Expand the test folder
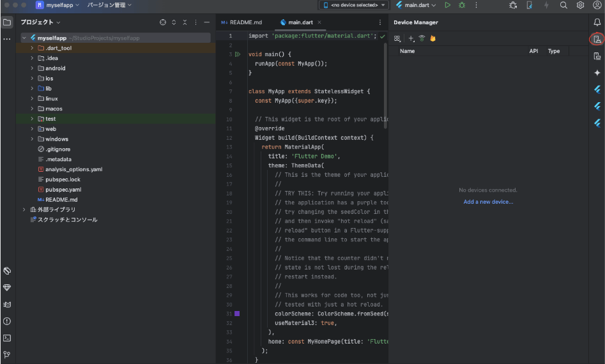605x364 pixels. 32,119
